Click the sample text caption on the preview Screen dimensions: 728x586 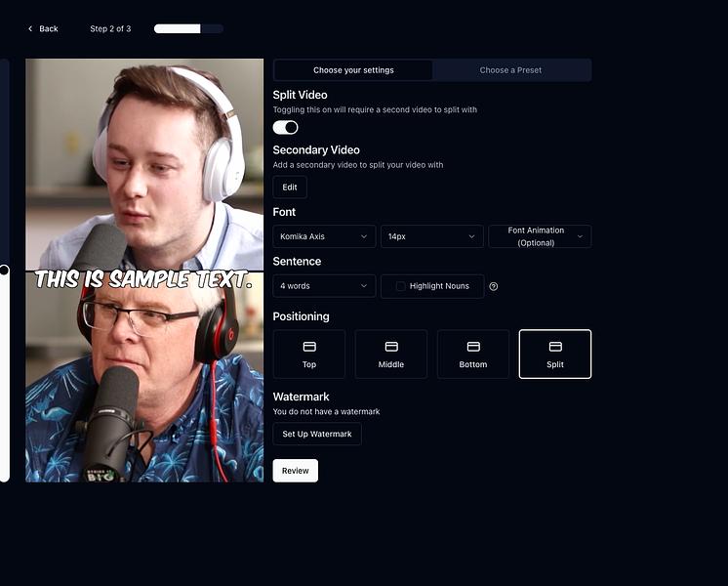point(143,279)
